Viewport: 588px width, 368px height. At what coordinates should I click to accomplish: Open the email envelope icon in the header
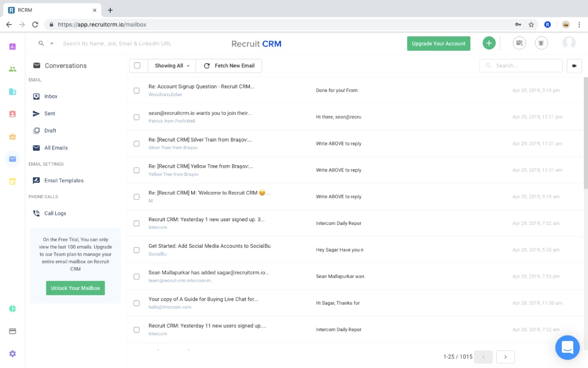click(x=519, y=43)
